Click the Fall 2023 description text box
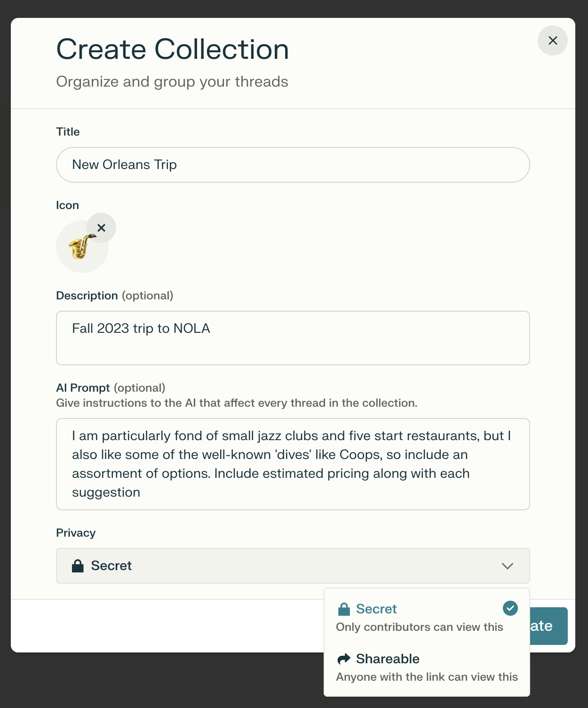This screenshot has width=588, height=708. click(293, 338)
